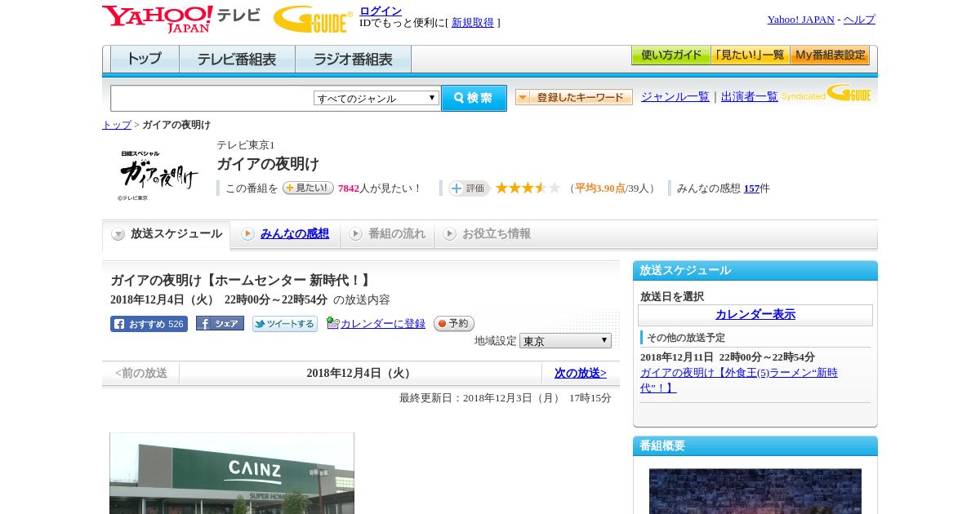The width and height of the screenshot is (980, 514).
Task: Focus the program search text field
Action: [212, 98]
